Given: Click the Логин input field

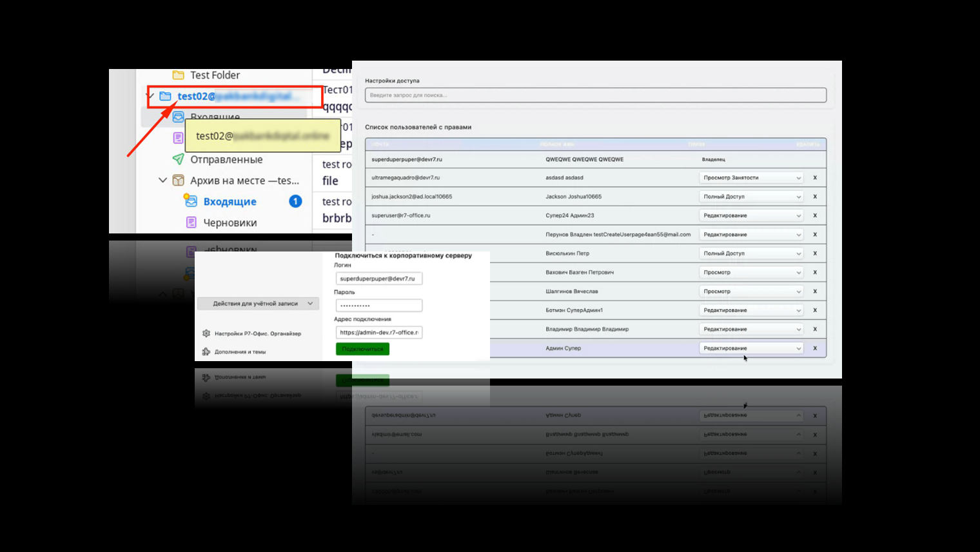Looking at the screenshot, I should pyautogui.click(x=378, y=279).
